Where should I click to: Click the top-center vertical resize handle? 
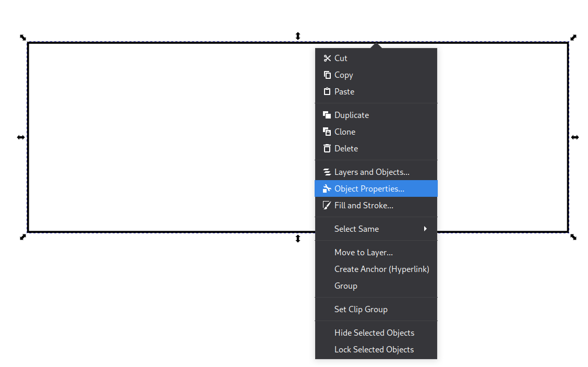point(298,36)
